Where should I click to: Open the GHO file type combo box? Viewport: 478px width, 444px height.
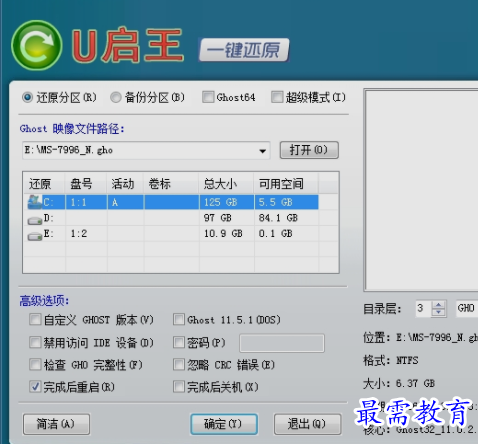[467, 308]
